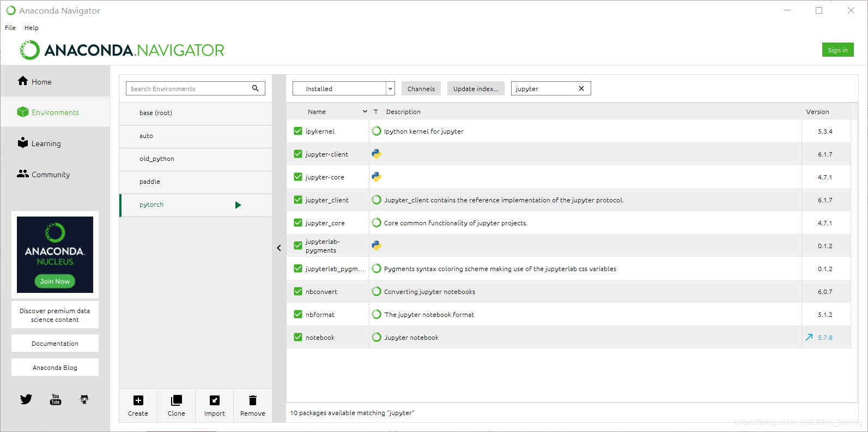Toggle the notebook package checkbox
This screenshot has width=868, height=432.
[298, 337]
